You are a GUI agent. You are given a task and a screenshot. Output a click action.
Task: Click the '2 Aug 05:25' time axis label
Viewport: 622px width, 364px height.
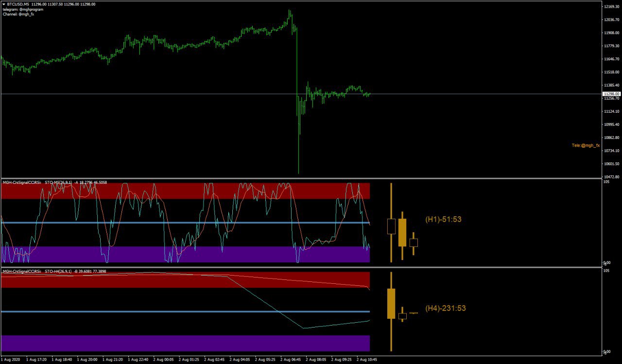click(x=266, y=360)
